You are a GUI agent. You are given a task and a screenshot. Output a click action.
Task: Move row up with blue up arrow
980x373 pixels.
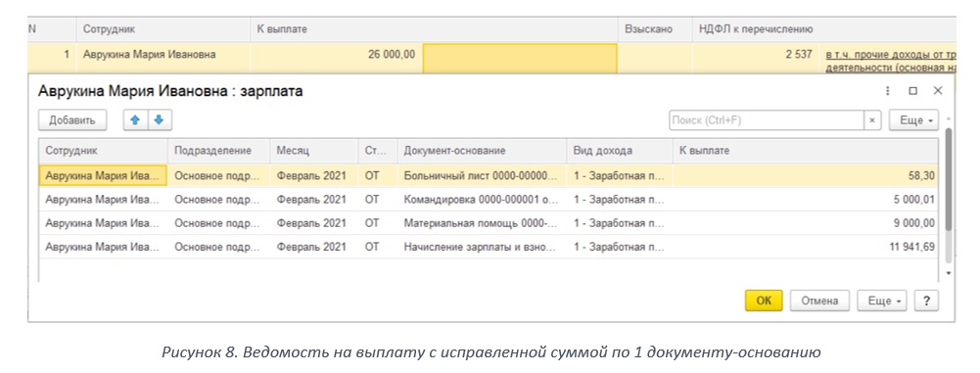(136, 120)
